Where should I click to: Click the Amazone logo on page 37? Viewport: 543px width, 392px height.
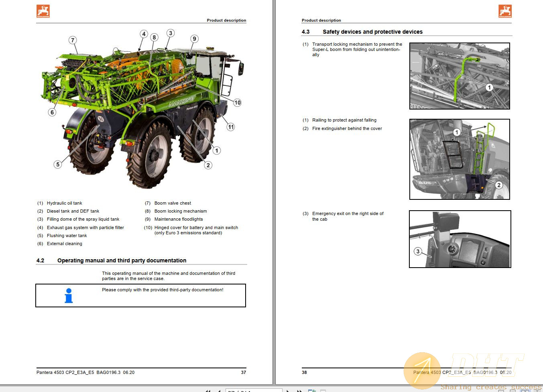pyautogui.click(x=43, y=11)
